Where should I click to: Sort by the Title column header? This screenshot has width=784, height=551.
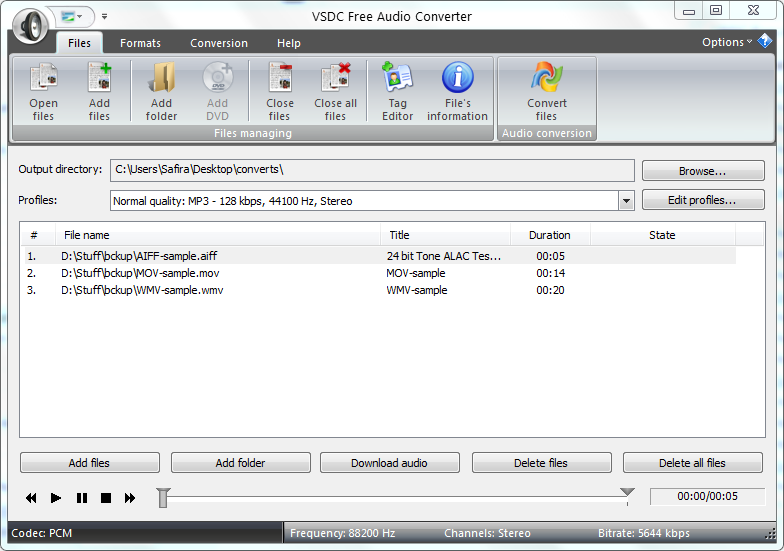click(445, 235)
